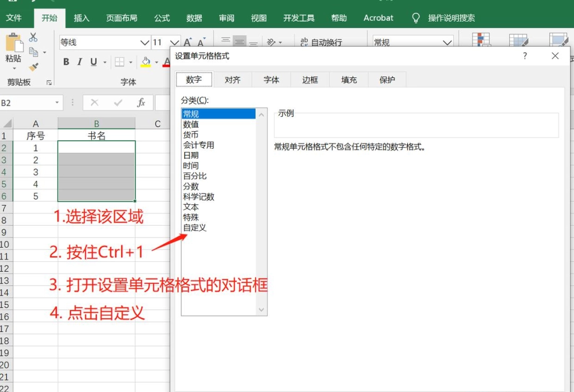Click the 对齐 tab in the dialog

[x=232, y=80]
